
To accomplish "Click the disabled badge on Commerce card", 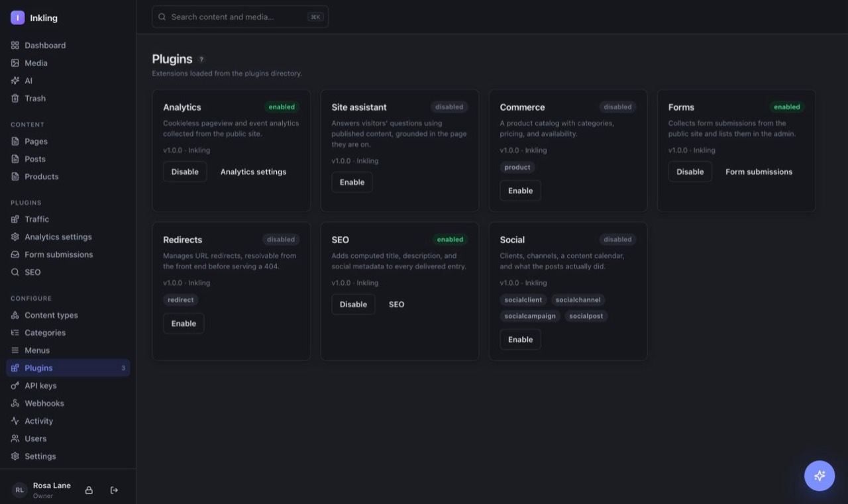I will click(x=617, y=107).
